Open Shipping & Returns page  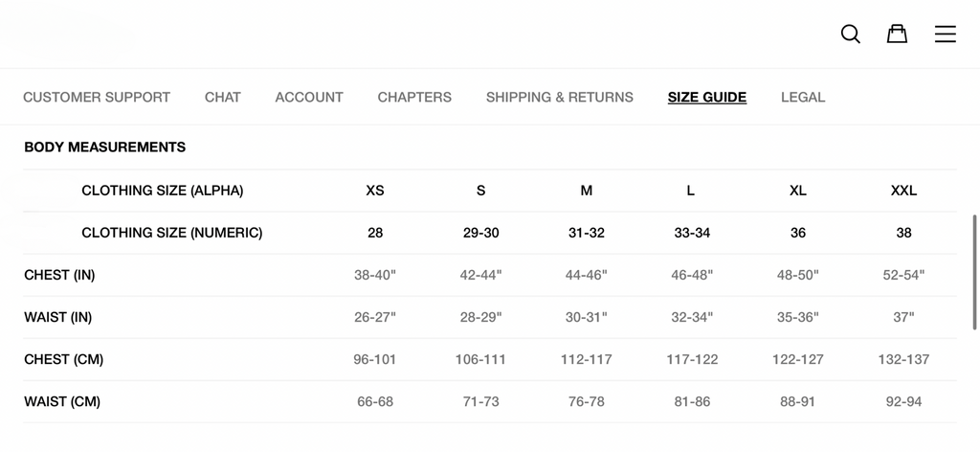pyautogui.click(x=560, y=97)
